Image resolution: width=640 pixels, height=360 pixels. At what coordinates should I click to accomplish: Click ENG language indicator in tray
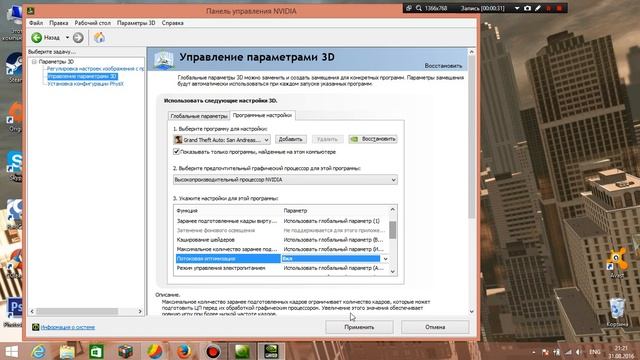click(x=595, y=352)
